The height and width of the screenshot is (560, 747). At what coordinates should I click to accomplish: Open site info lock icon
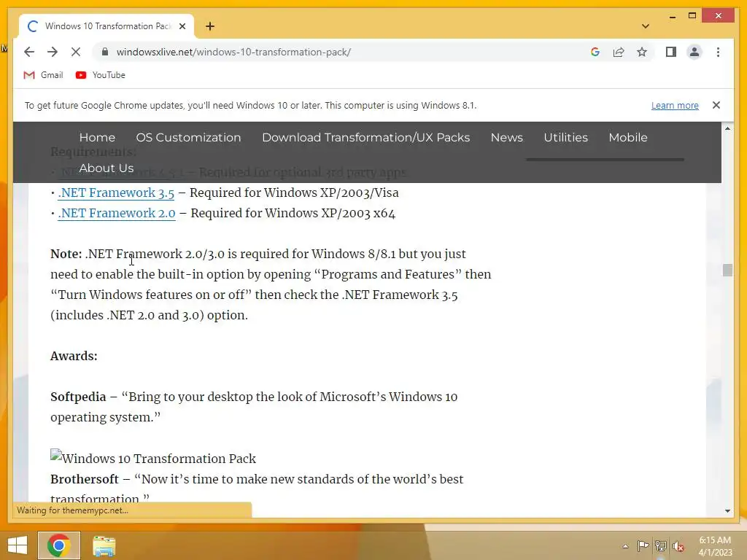105,52
